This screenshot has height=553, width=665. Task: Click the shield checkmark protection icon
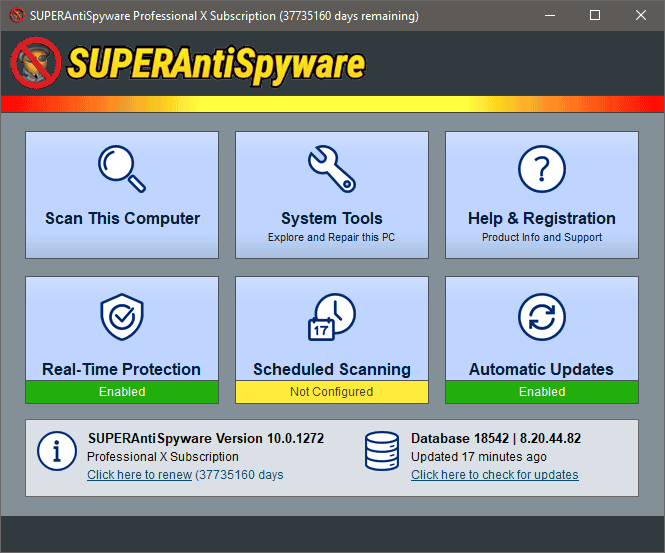(122, 317)
